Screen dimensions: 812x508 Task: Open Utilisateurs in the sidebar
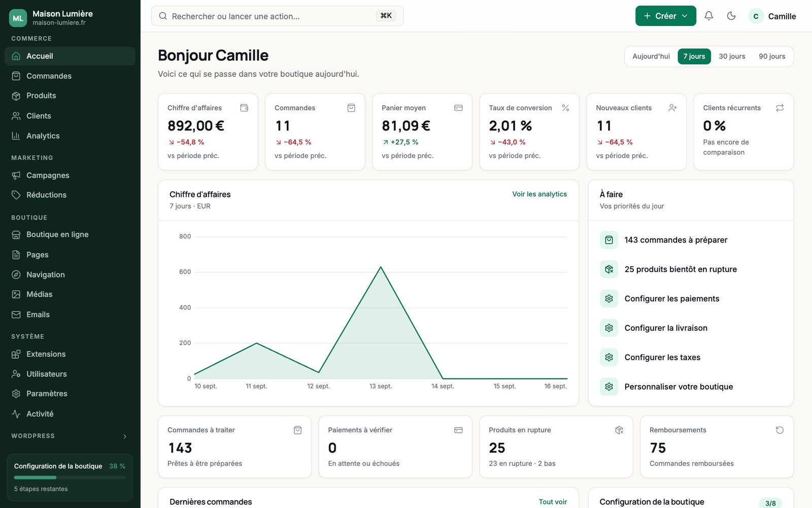coord(70,374)
